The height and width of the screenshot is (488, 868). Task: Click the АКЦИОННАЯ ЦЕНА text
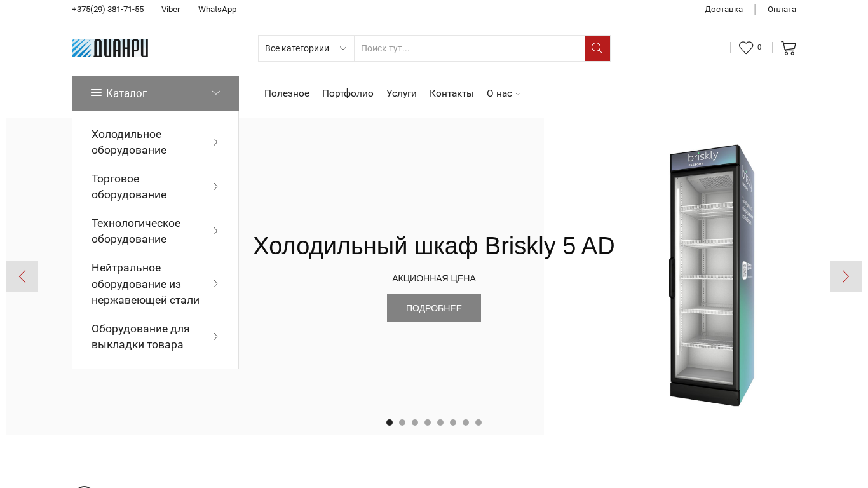point(434,278)
